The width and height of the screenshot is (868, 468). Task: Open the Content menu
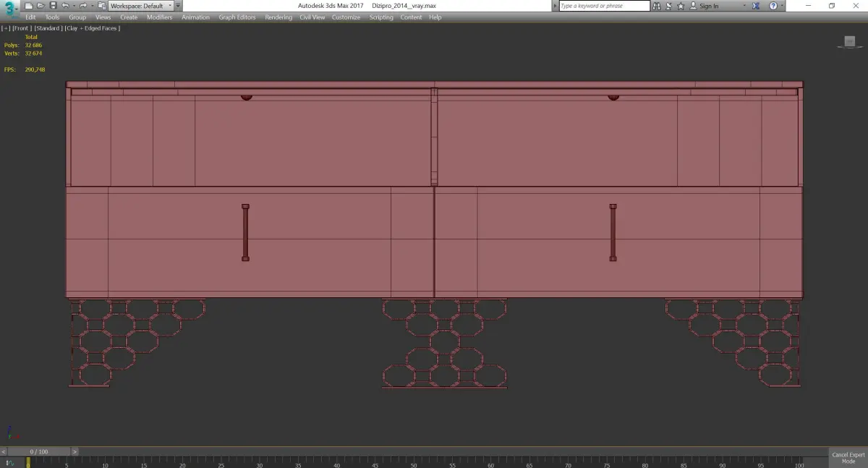coord(411,17)
